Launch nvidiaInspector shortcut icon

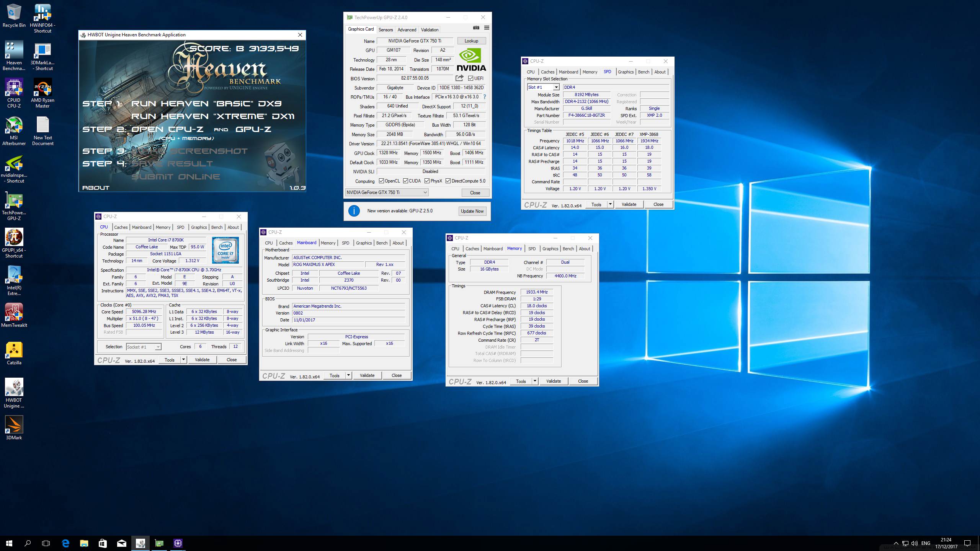pos(14,168)
